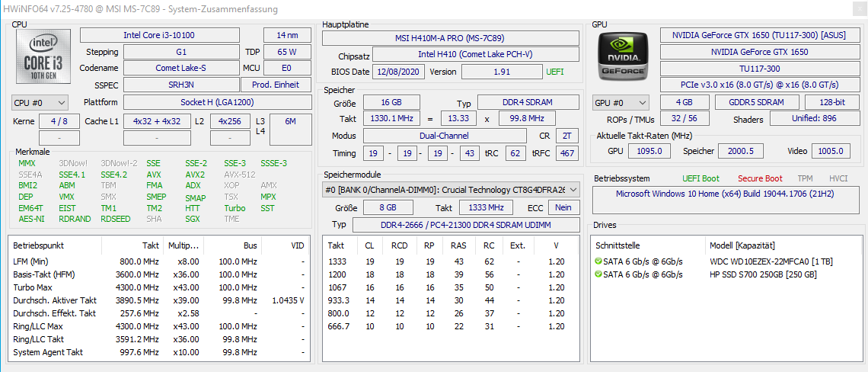Click the 4x256 L2 cache value
The height and width of the screenshot is (372, 868).
pos(230,121)
